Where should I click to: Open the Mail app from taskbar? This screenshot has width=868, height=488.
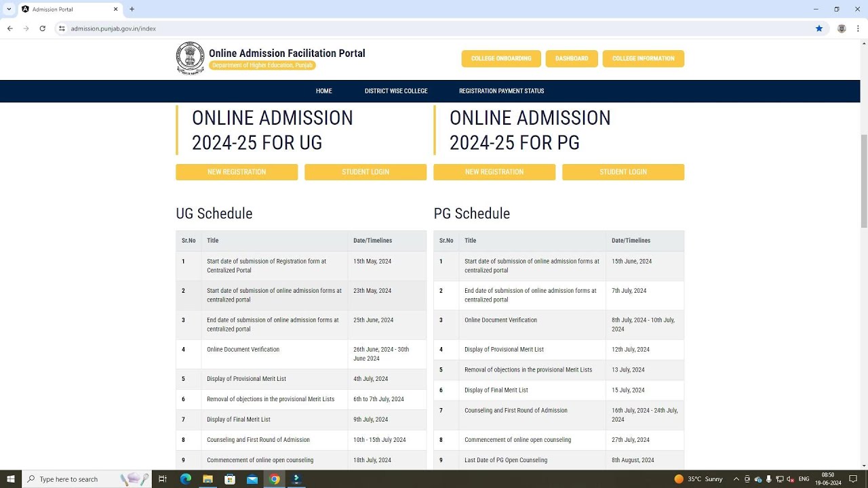coord(252,479)
